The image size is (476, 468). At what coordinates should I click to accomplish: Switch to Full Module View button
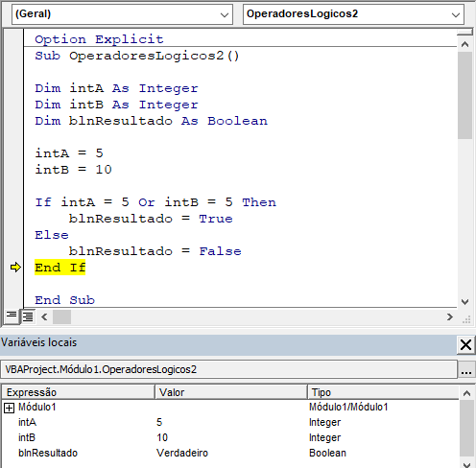[28, 316]
